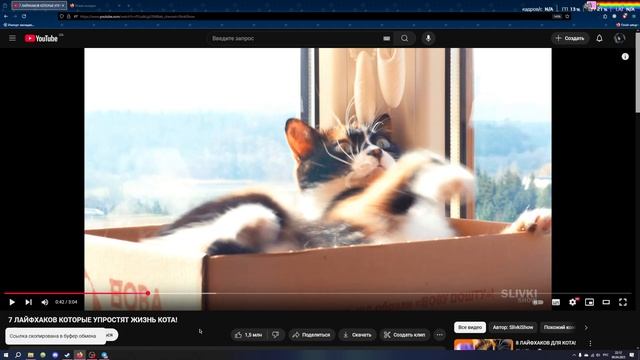Image resolution: width=640 pixels, height=360 pixels.
Task: Select the Автор: SlivkiShow chip
Action: 513,327
